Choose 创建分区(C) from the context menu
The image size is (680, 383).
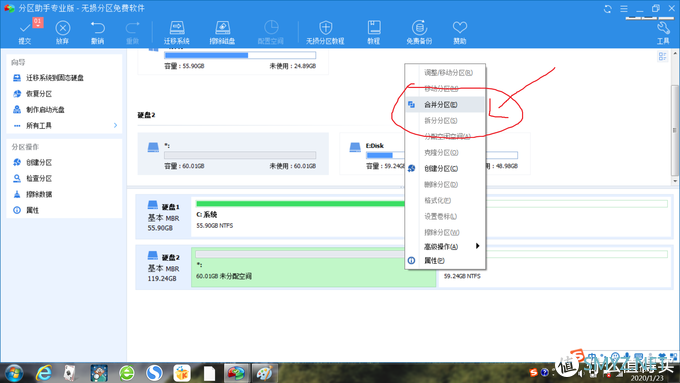pos(445,168)
